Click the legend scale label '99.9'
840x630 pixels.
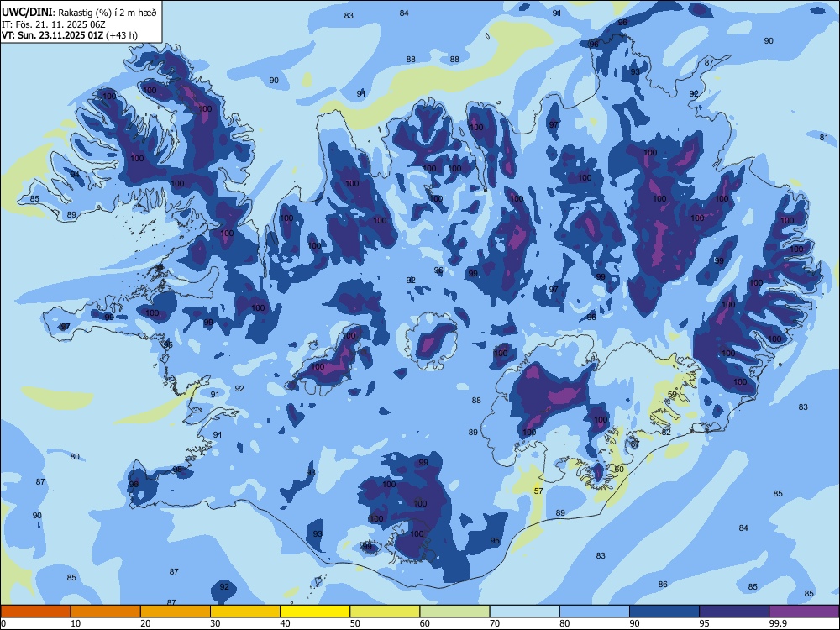777,623
